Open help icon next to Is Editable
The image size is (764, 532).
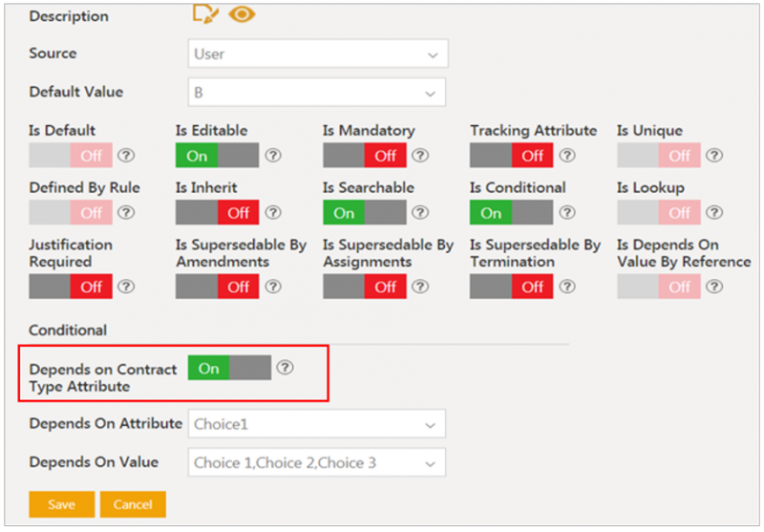273,156
